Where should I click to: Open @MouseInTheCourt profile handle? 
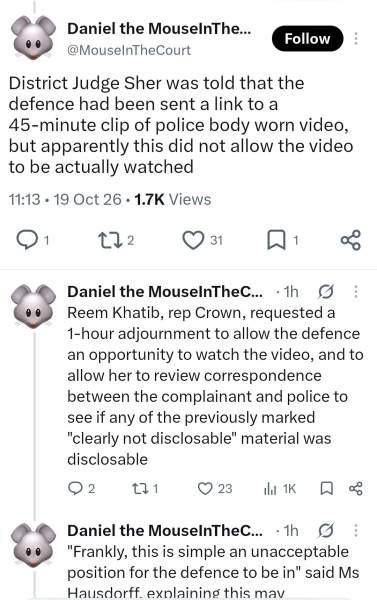(129, 50)
